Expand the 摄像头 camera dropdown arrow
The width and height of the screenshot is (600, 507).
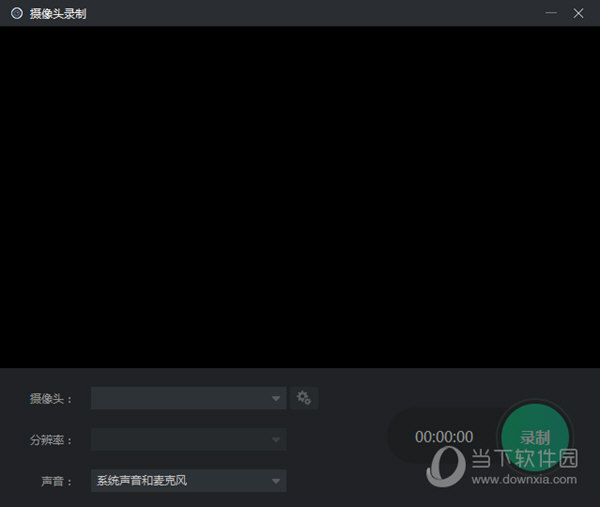[276, 399]
